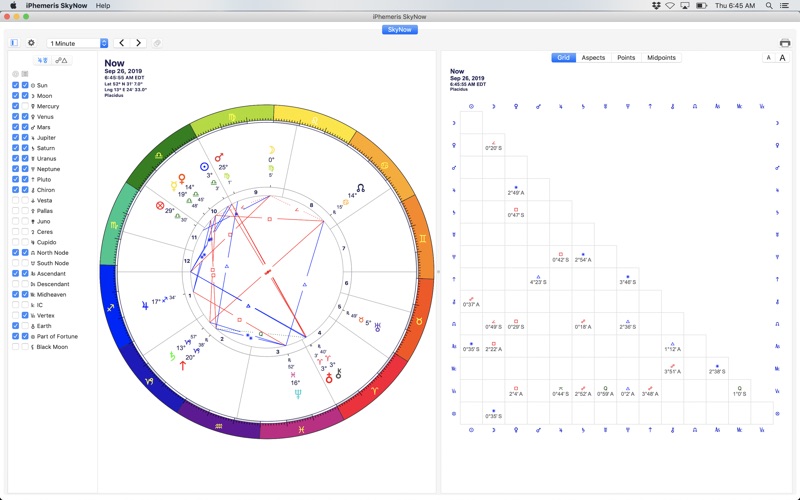
Task: Decrease text size with small A
Action: point(768,58)
